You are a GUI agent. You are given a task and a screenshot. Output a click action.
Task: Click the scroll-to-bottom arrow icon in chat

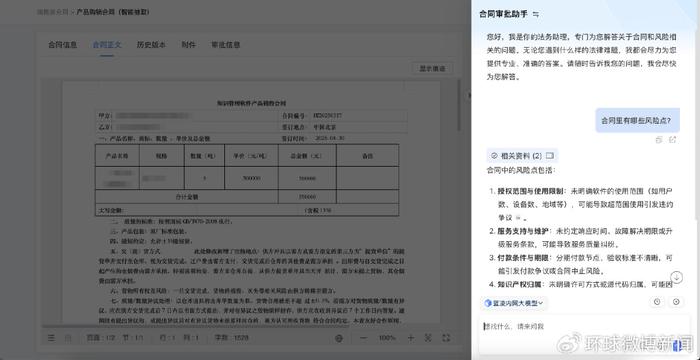[677, 277]
